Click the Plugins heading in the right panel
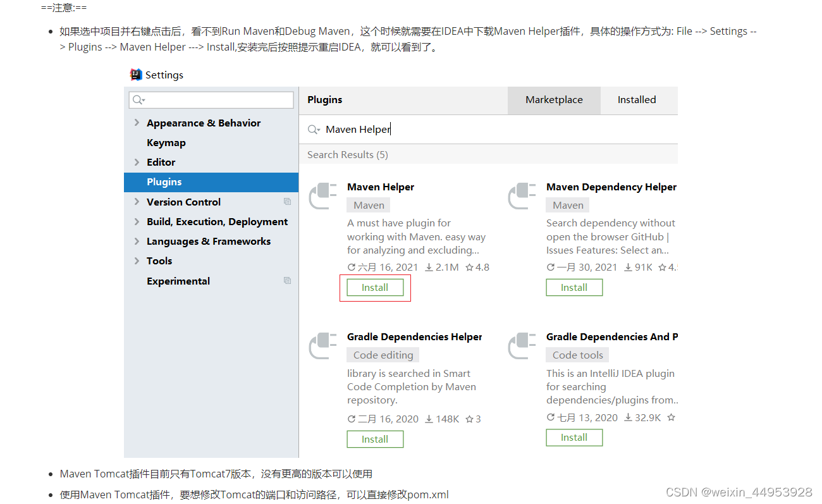The image size is (822, 504). [324, 100]
